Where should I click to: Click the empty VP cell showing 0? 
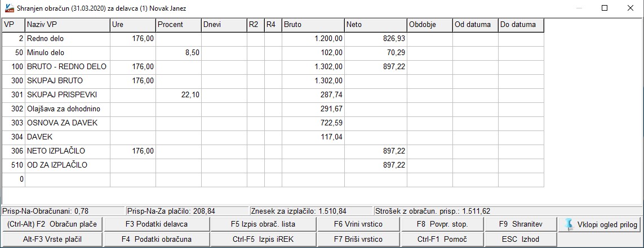click(x=14, y=179)
